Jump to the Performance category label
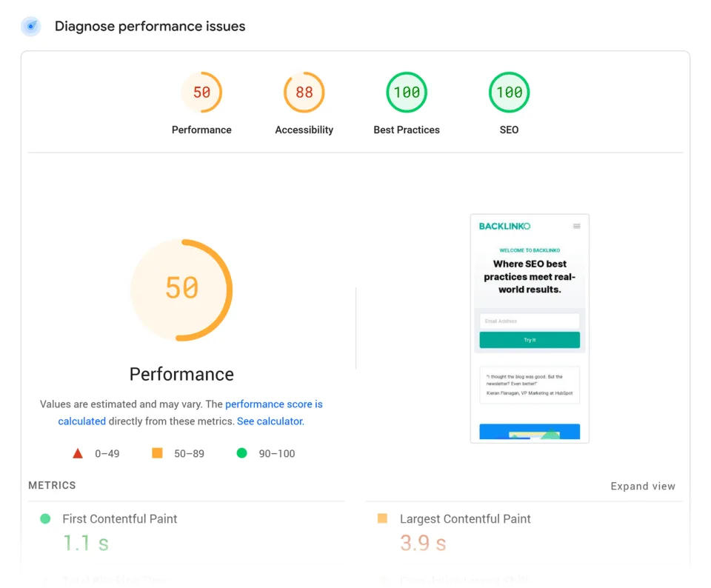Viewport: 711px width, 588px height. coord(201,130)
